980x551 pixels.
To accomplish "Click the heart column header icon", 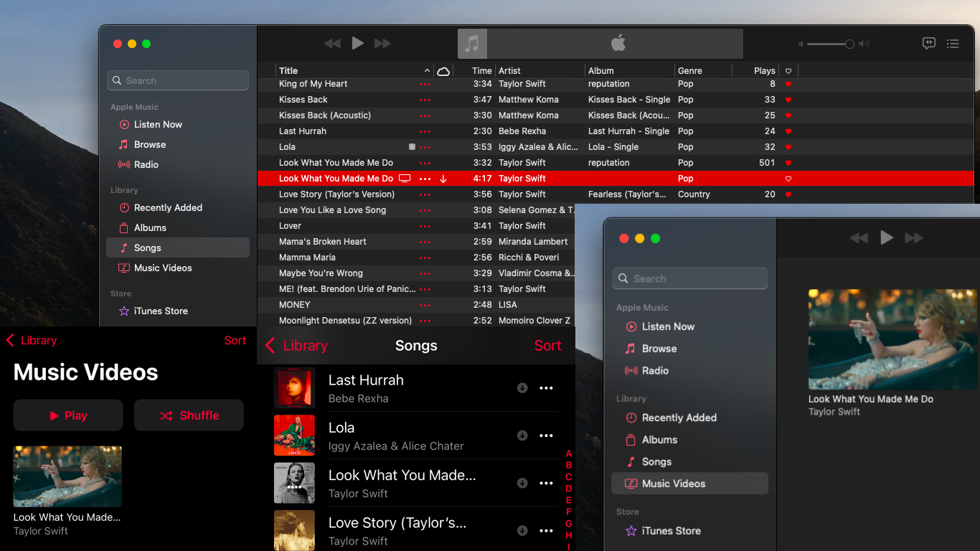I will tap(788, 71).
